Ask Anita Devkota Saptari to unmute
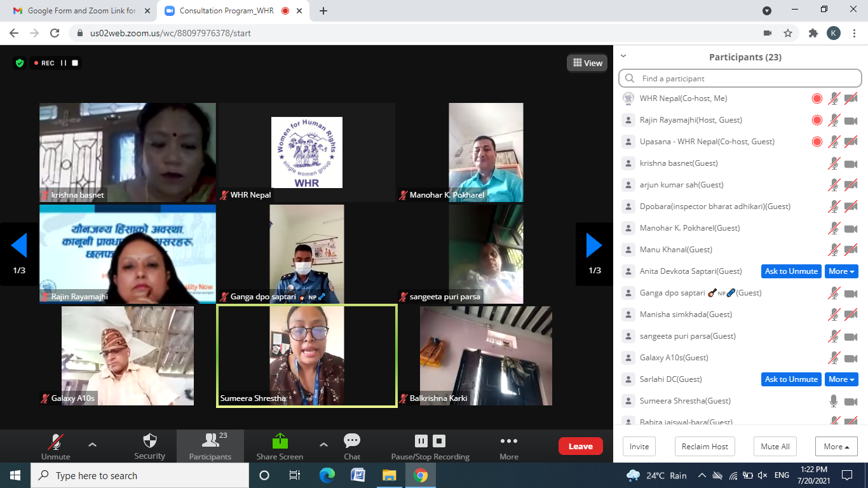 click(791, 271)
